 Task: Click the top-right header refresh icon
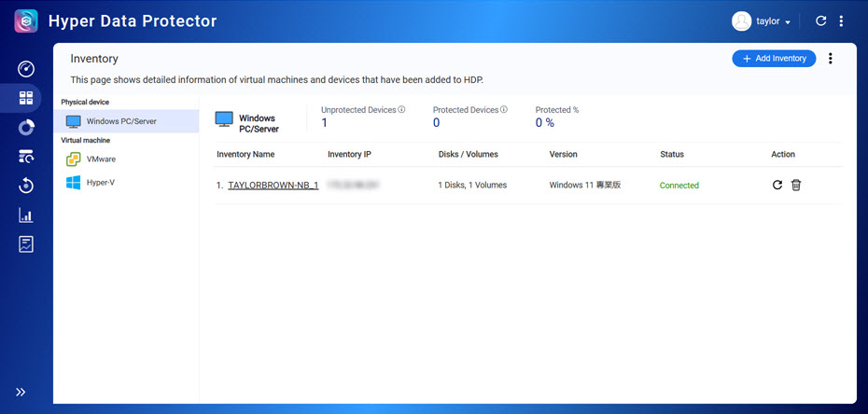(820, 21)
